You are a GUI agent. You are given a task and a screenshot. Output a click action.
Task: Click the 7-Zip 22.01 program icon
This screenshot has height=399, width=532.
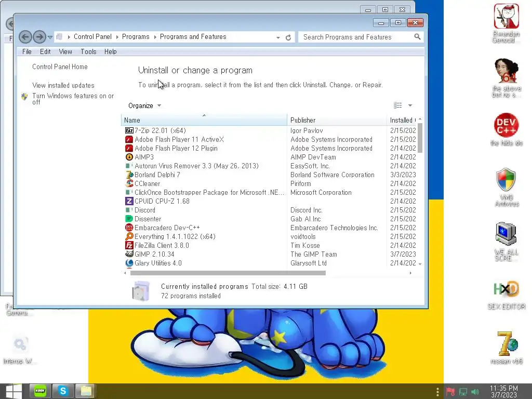(x=129, y=130)
